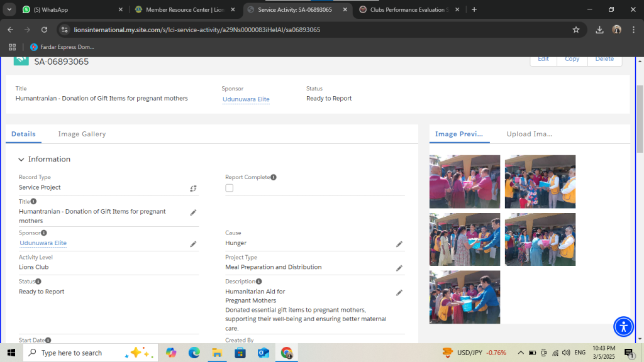This screenshot has width=644, height=362.
Task: Open Outlook from the taskbar
Action: 264,353
